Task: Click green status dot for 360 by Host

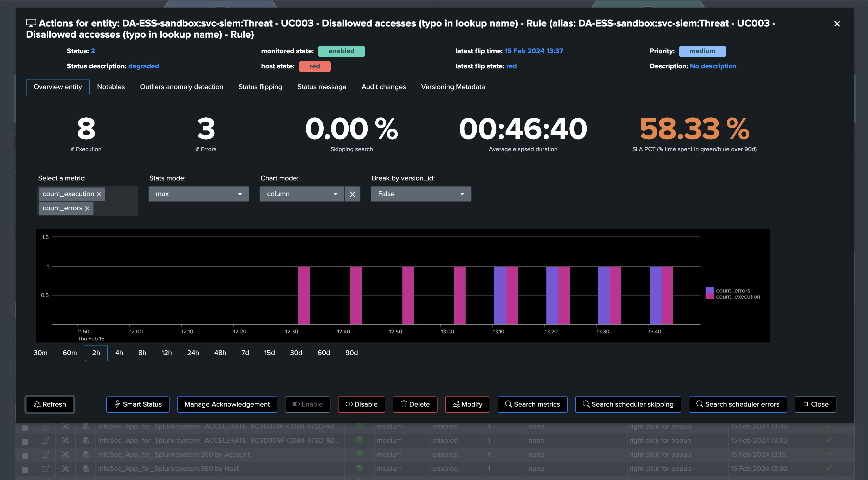Action: (x=359, y=468)
